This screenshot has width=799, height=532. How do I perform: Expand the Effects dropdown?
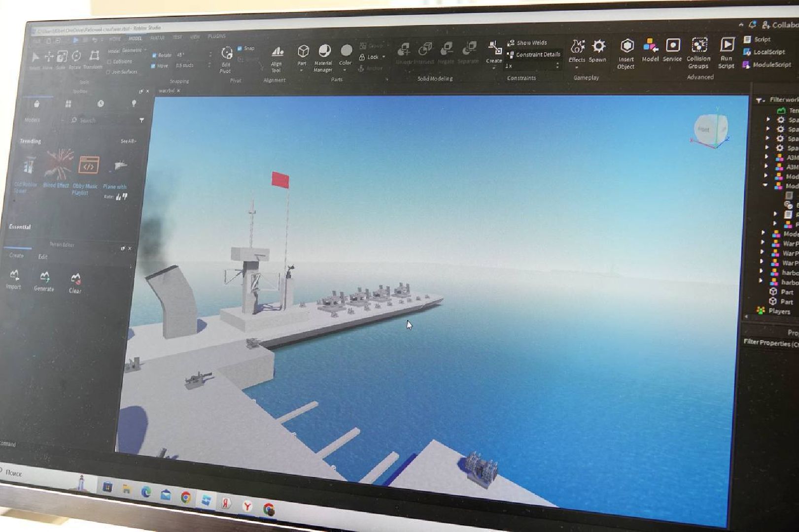tap(576, 67)
